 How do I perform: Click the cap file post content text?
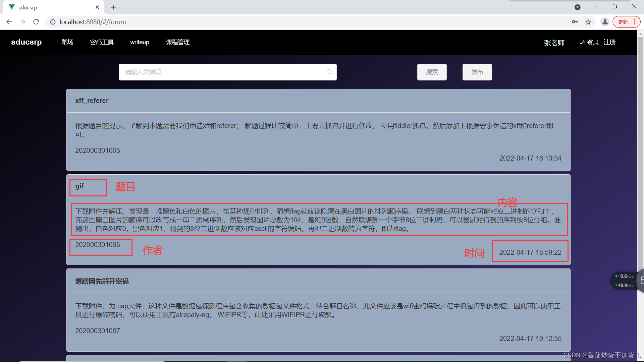(318, 310)
